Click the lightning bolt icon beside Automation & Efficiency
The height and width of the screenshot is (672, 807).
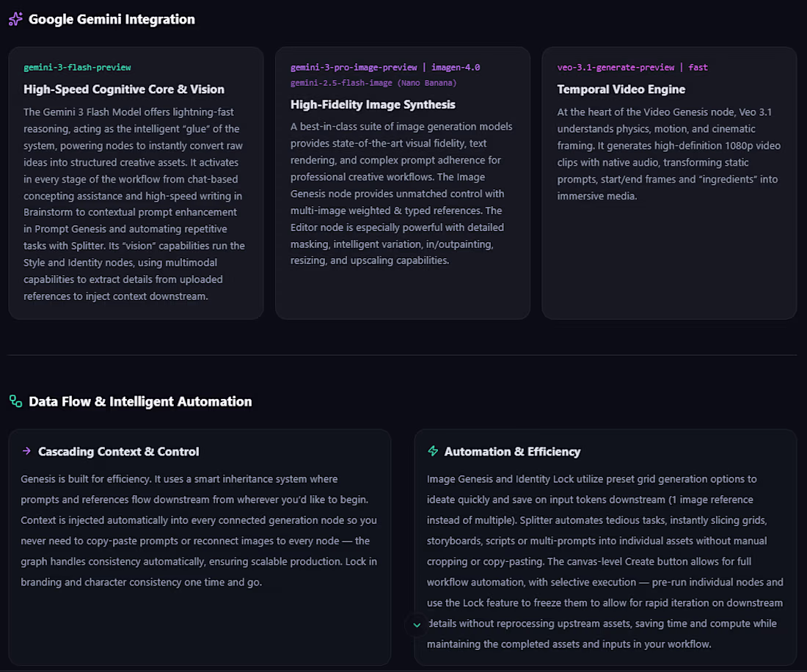pos(433,451)
